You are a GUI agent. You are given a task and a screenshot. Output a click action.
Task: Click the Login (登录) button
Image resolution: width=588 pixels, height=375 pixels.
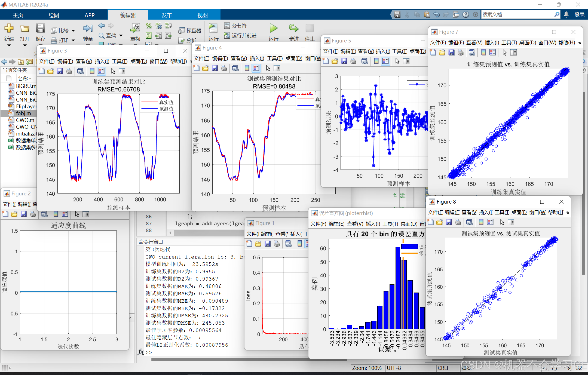coord(579,15)
